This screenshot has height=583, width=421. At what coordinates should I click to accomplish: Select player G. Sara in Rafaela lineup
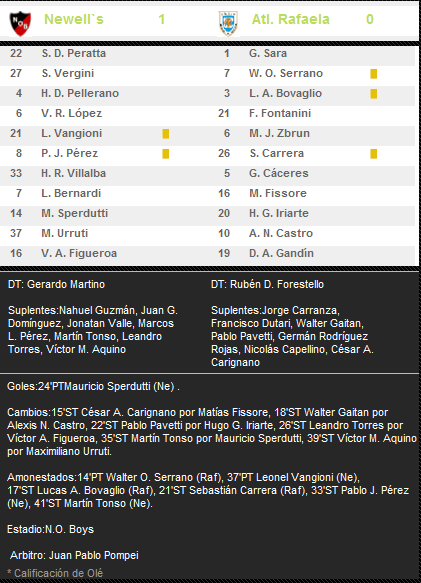click(268, 53)
